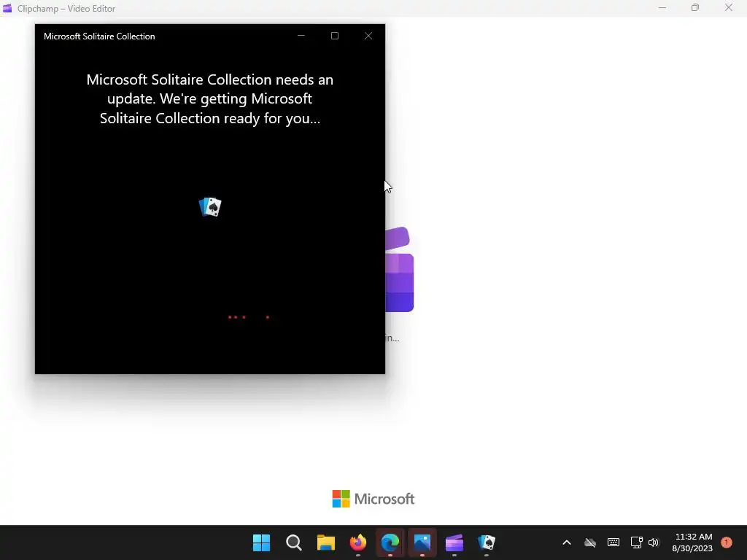
Task: Restore down the Clipchamp window
Action: point(695,8)
